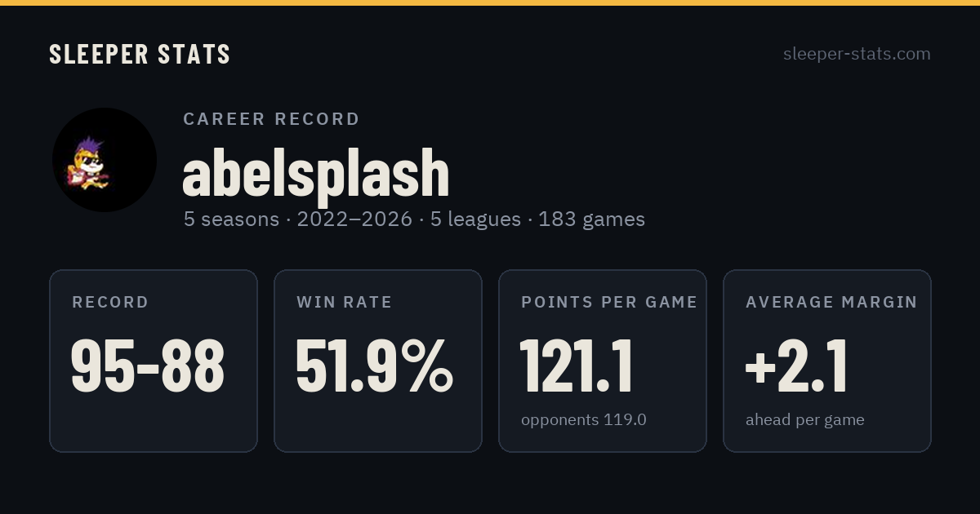
Task: Open the Average Margin stat card
Action: pos(827,361)
